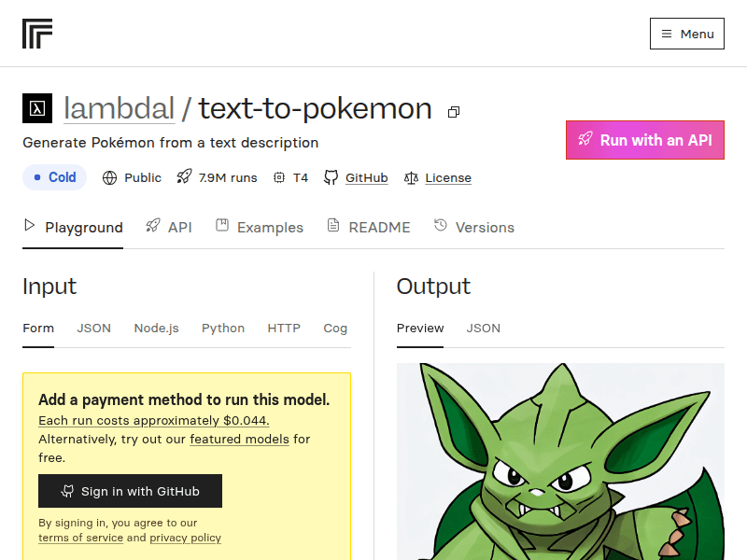Select the Output JSON tab

coord(483,329)
